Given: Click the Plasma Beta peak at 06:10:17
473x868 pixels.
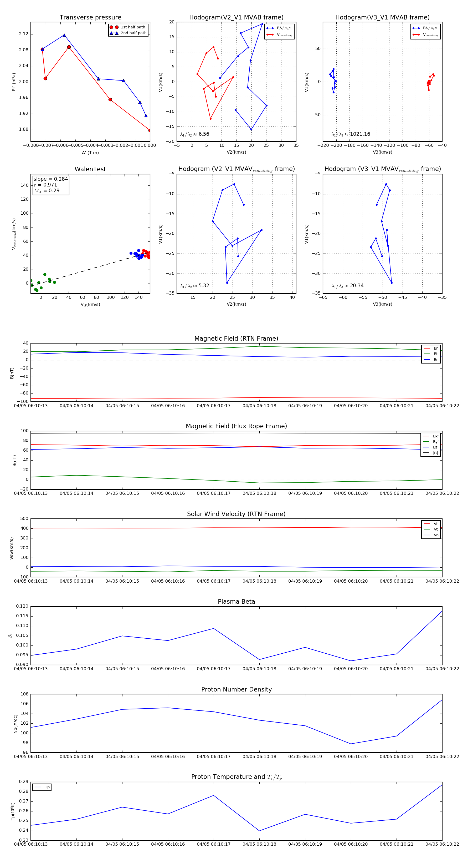Looking at the screenshot, I should click(x=213, y=628).
